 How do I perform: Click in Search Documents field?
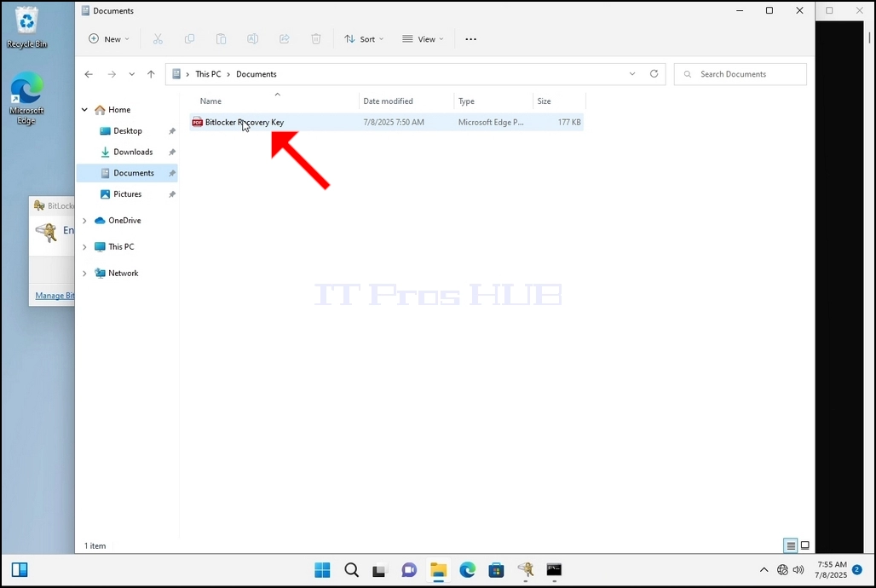tap(741, 74)
